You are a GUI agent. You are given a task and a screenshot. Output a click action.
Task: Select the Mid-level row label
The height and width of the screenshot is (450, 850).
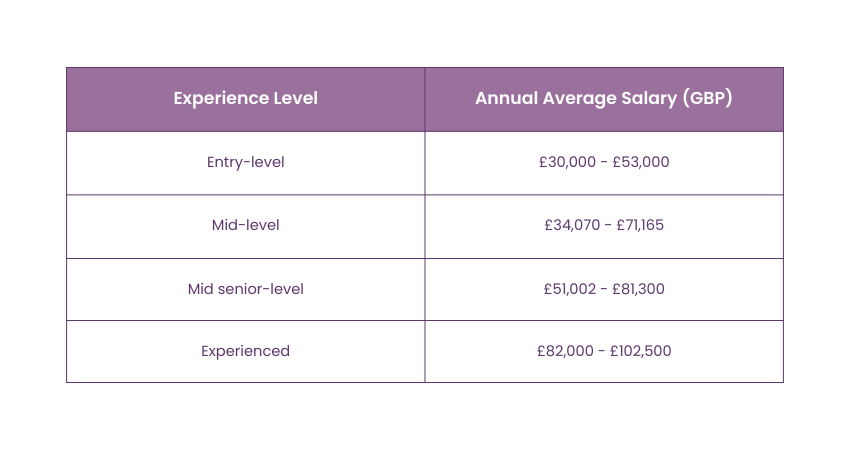click(x=246, y=225)
